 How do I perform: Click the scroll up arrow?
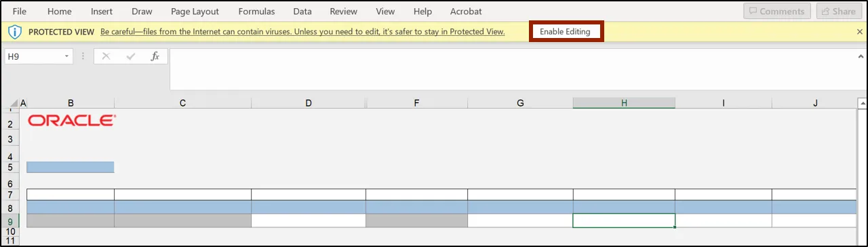tap(863, 104)
